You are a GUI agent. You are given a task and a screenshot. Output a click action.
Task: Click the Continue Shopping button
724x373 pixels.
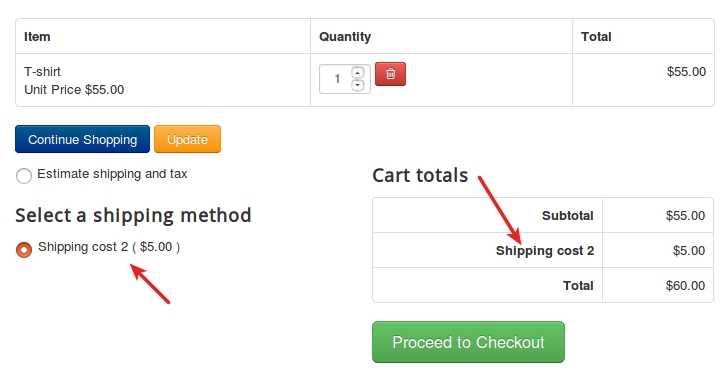(x=83, y=139)
